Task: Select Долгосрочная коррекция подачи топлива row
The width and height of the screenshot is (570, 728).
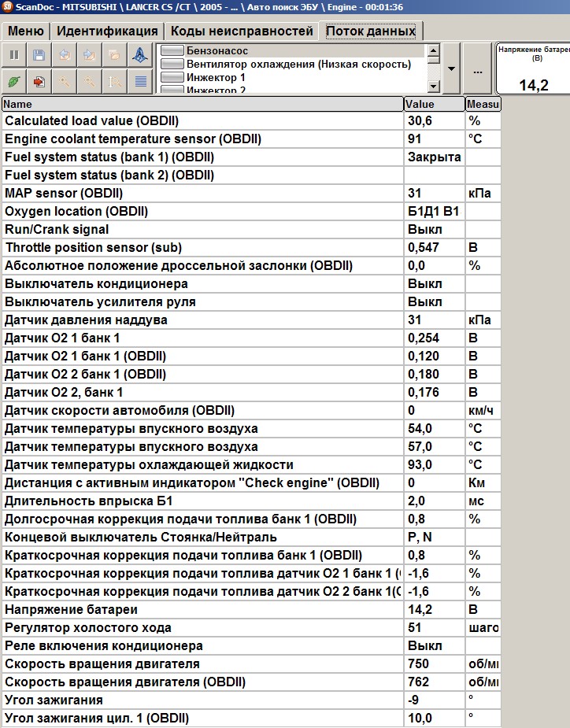Action: point(251,519)
